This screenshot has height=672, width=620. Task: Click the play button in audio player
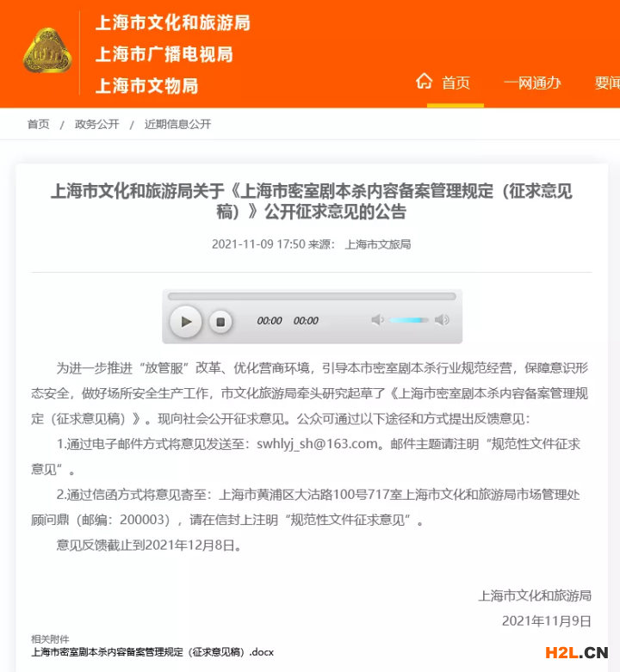186,322
